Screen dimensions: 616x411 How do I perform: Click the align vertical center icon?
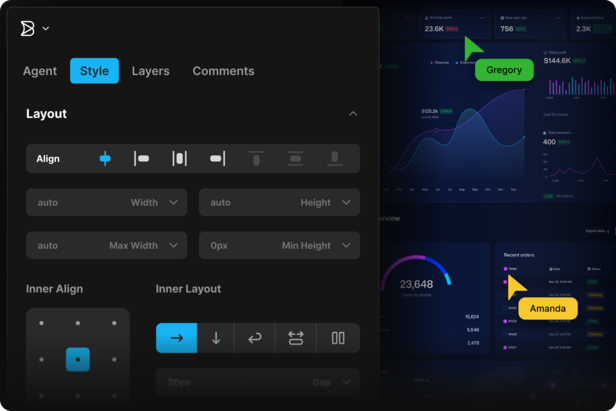(295, 158)
